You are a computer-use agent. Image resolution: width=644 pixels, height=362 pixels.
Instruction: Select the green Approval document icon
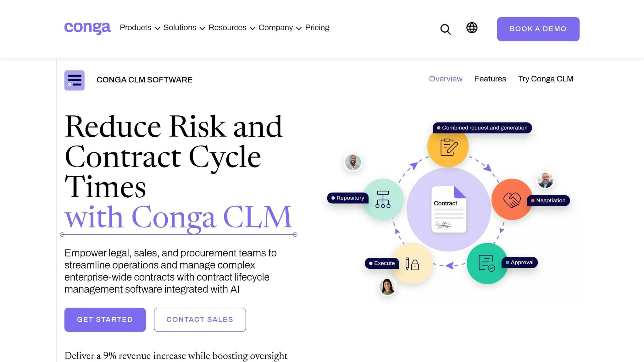[x=487, y=263]
